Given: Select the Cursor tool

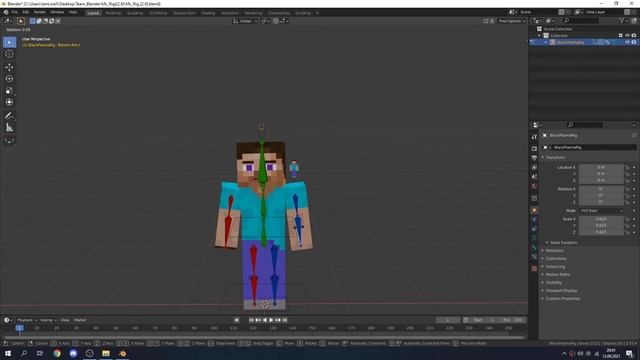Looking at the screenshot, I should coord(9,54).
